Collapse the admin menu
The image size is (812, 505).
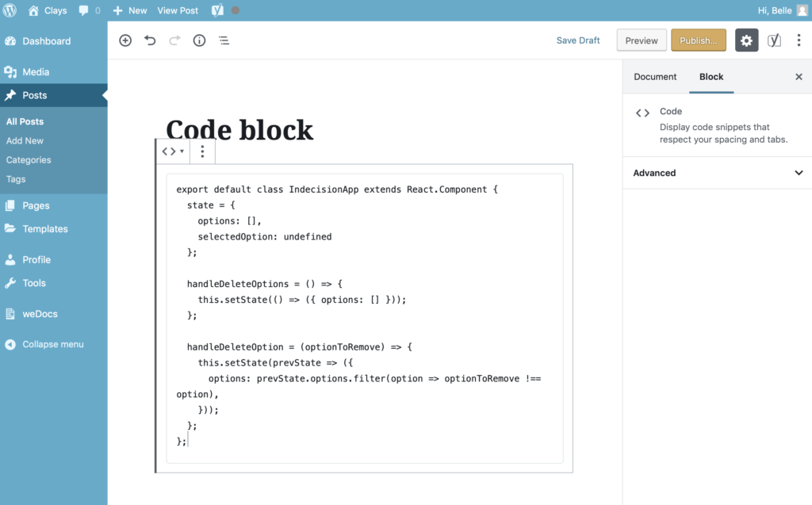(48, 344)
